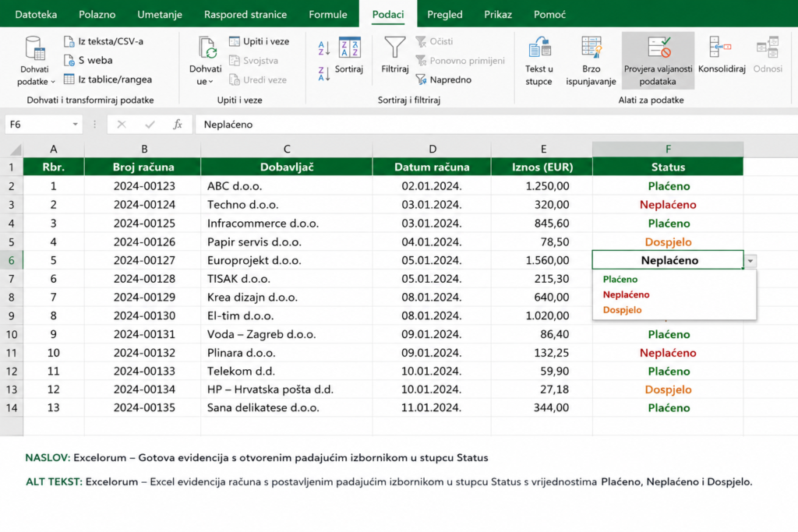Open Upiti i veze pane
The width and height of the screenshot is (798, 532).
point(259,41)
